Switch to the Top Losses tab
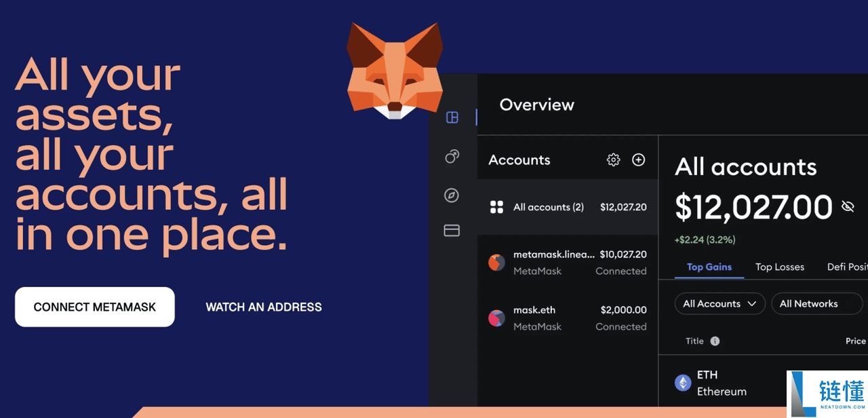This screenshot has width=868, height=418. pos(779,267)
